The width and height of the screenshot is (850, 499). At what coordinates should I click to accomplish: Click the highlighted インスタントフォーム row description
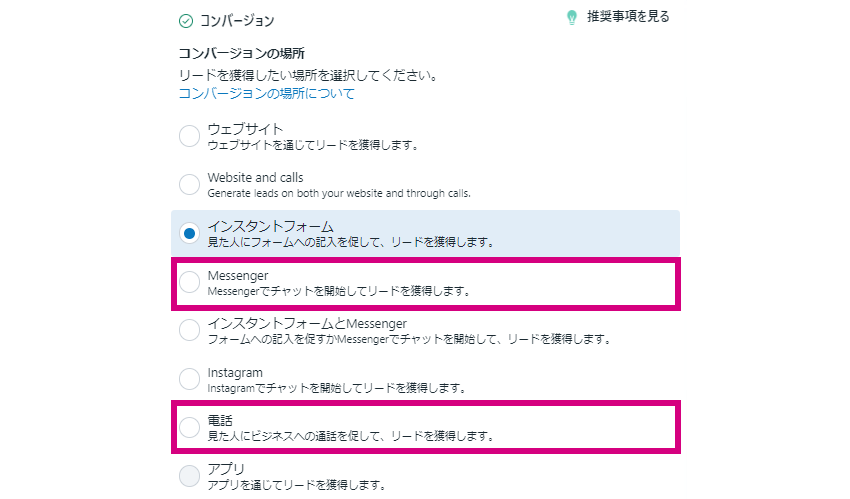351,242
